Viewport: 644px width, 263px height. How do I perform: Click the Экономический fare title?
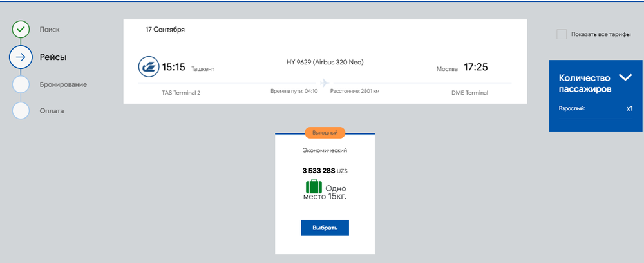pyautogui.click(x=325, y=150)
